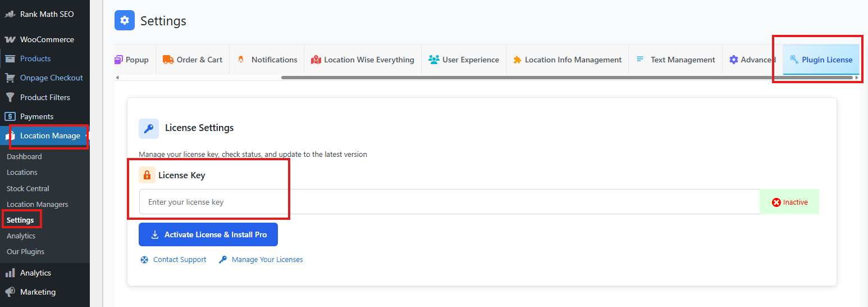
Task: Open the Order & Cart tab
Action: tap(193, 60)
